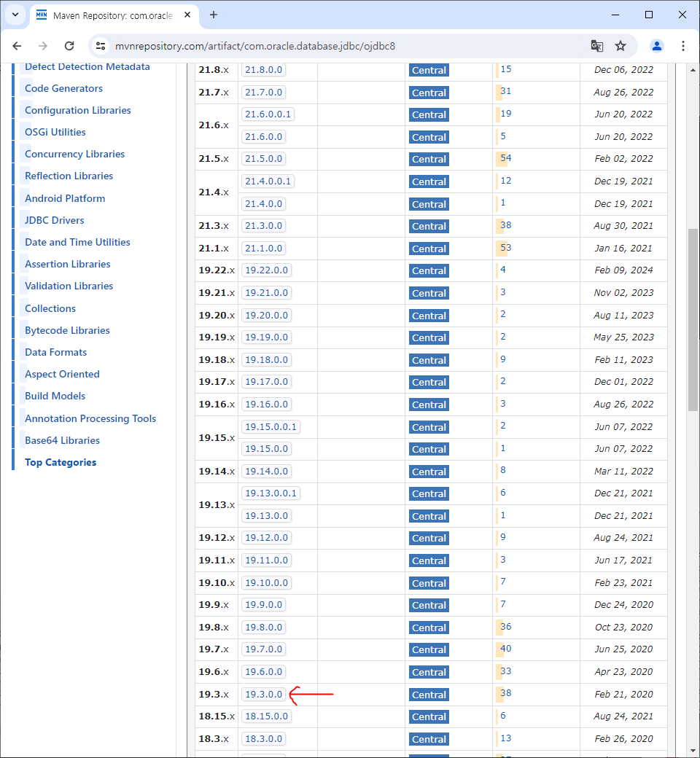Open version 18.15.0.0 link
This screenshot has width=700, height=758.
coord(267,716)
